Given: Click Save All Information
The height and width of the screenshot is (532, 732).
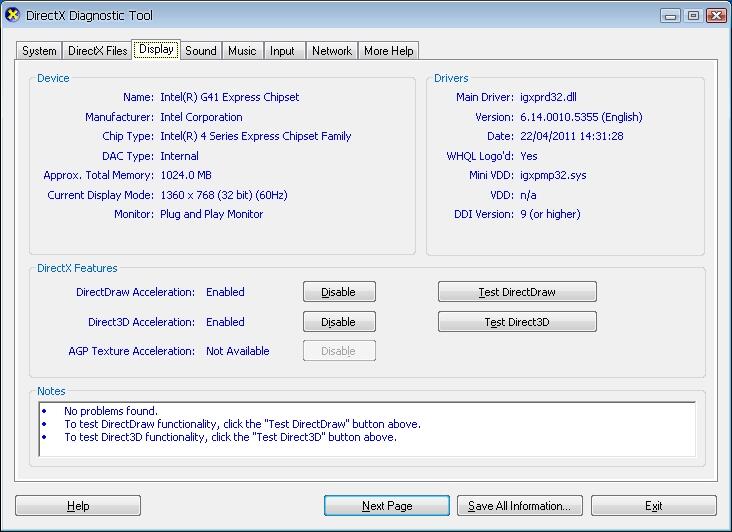Looking at the screenshot, I should [x=520, y=506].
